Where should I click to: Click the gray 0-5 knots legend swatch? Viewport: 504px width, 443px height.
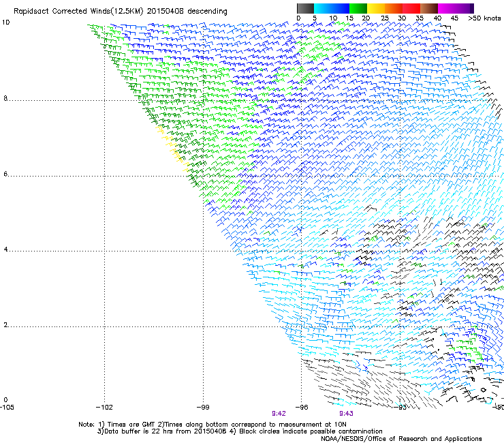[x=305, y=8]
